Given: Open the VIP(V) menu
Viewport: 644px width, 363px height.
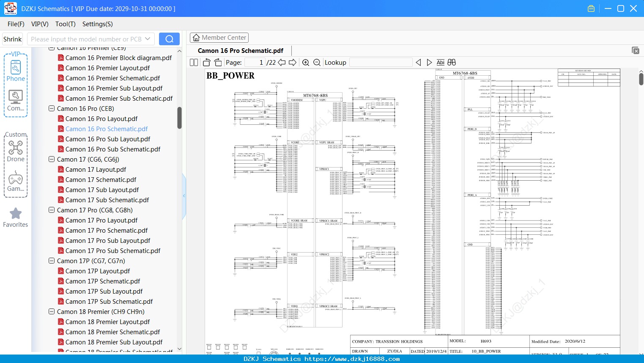Looking at the screenshot, I should click(x=40, y=24).
